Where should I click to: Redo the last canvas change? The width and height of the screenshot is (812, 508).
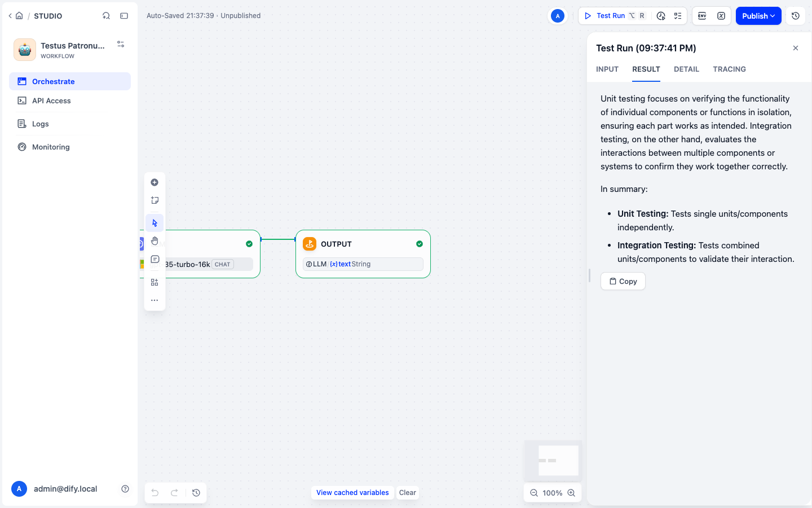coord(175,493)
